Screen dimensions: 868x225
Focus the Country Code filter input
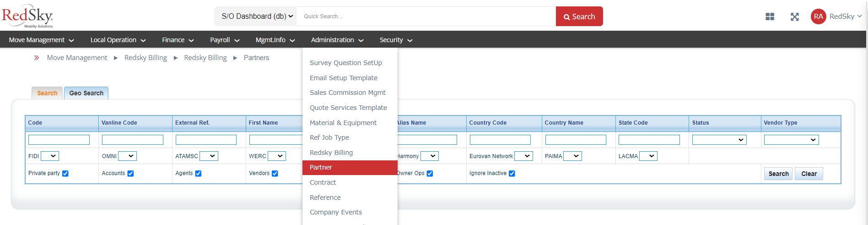tap(500, 140)
